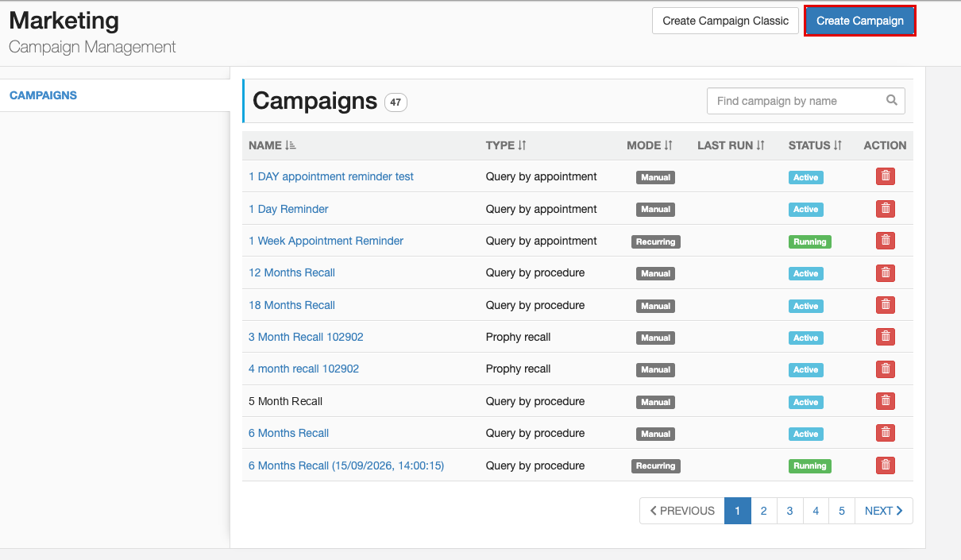Click Recurring mode of 6 Months Recall (15/09/2026)

(x=655, y=466)
